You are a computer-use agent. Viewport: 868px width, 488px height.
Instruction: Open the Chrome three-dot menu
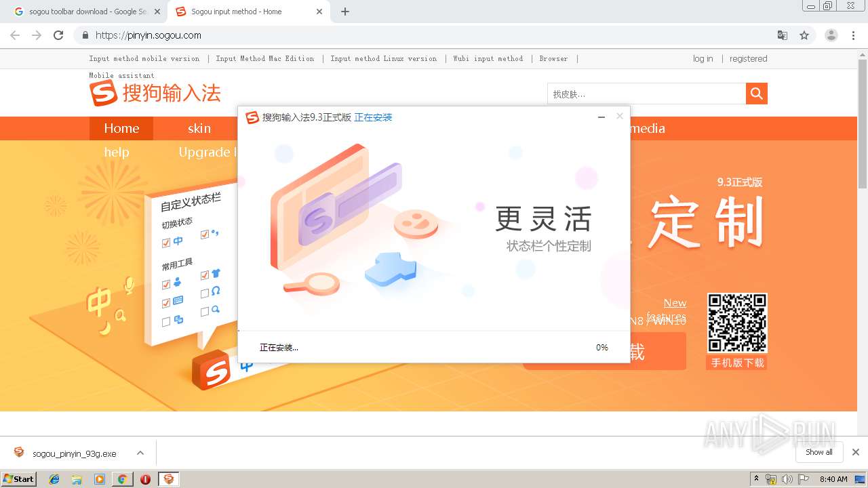pos(853,35)
